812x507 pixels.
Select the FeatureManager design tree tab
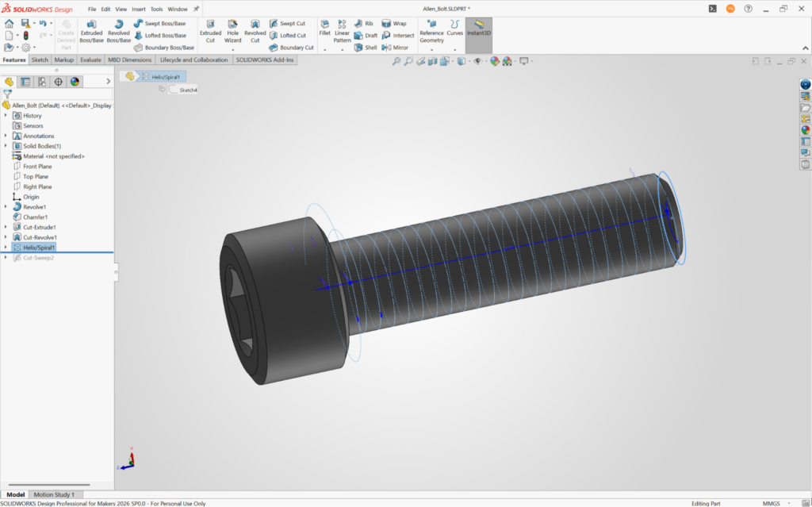point(9,82)
